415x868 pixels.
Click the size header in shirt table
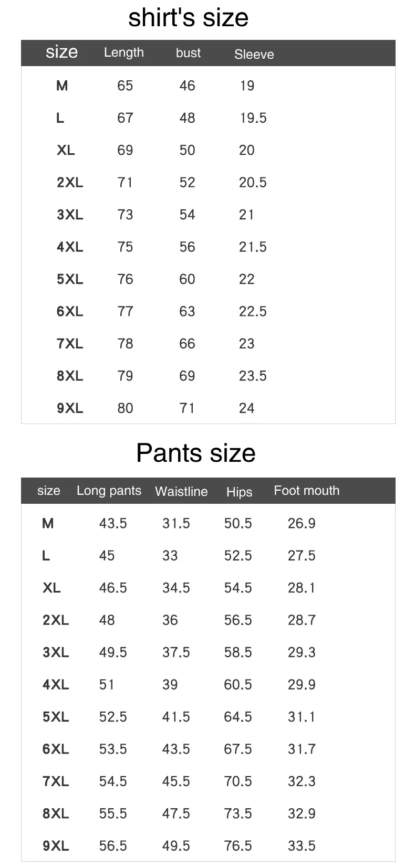[x=61, y=52]
